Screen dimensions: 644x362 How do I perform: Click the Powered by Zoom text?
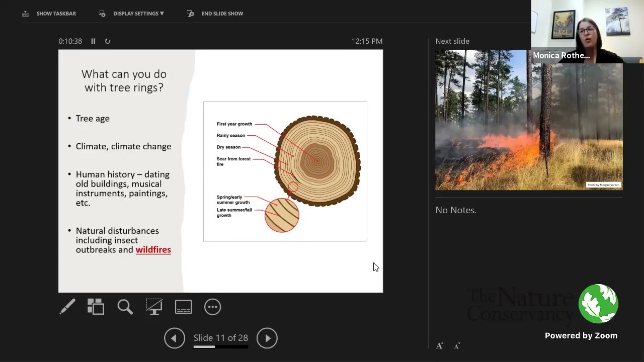(x=581, y=336)
